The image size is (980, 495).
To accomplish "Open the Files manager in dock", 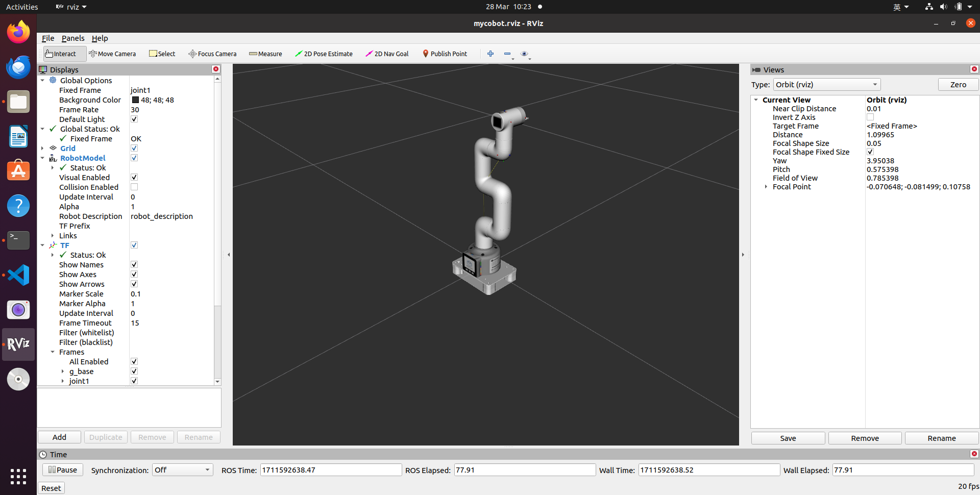I will point(18,102).
